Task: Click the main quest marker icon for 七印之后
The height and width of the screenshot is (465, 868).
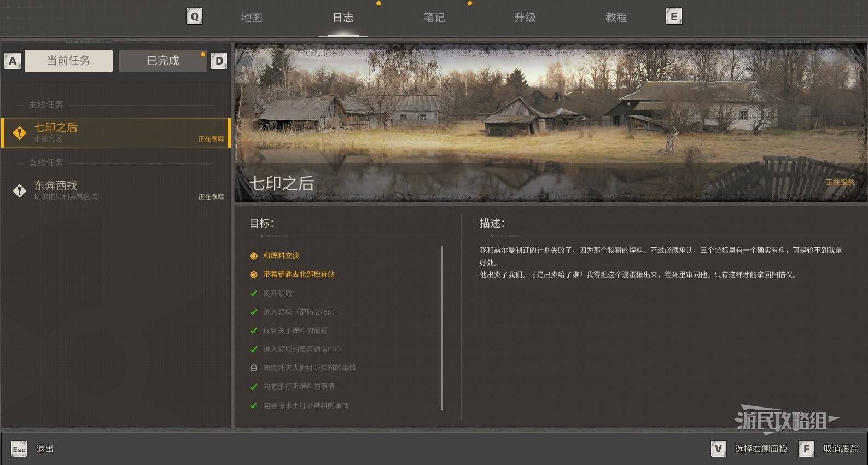Action: pos(20,132)
